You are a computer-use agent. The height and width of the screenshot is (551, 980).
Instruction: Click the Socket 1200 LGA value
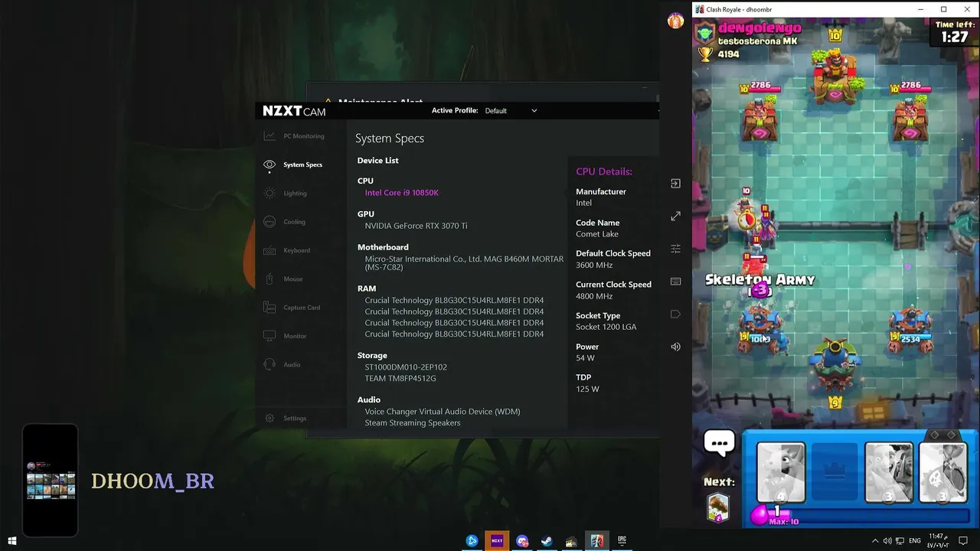click(606, 327)
